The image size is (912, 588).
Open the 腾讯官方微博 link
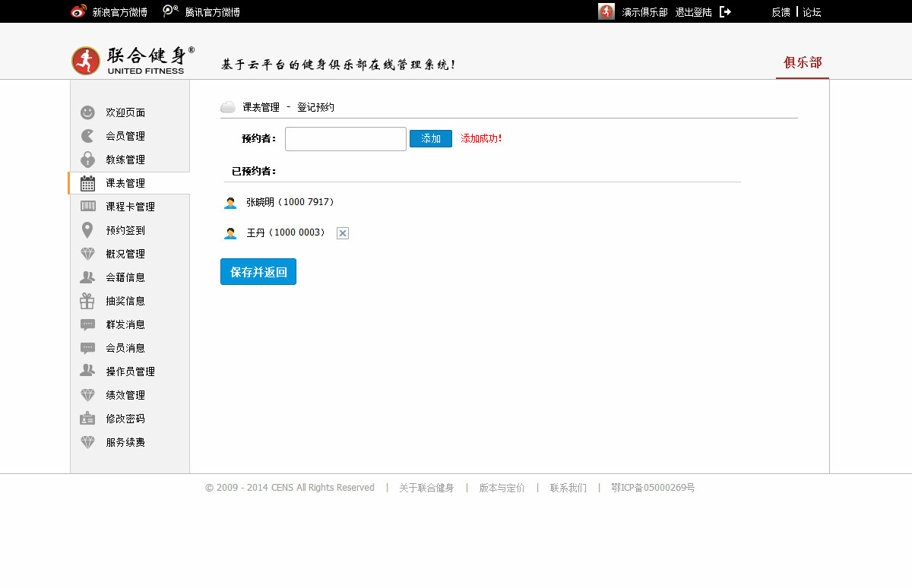[x=212, y=12]
